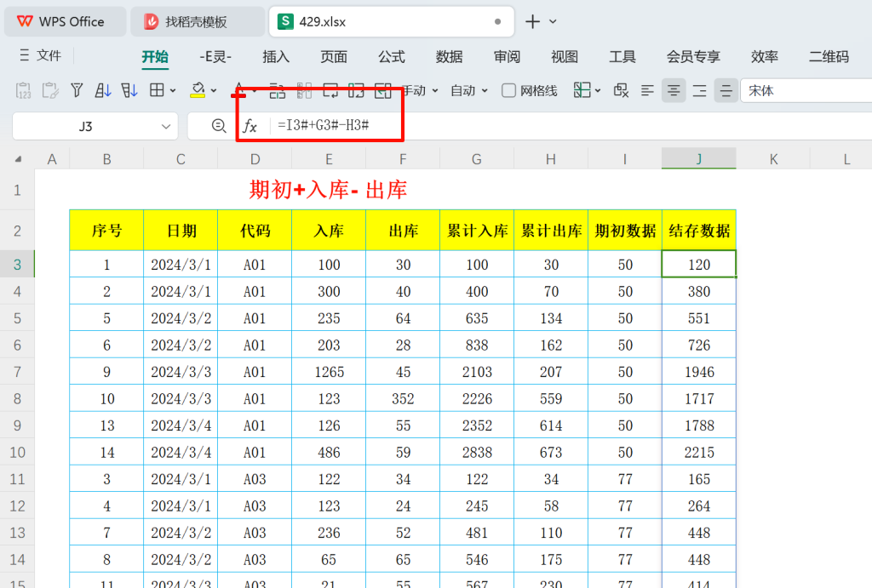872x588 pixels.
Task: Click the 结存数据 header cell
Action: [699, 230]
